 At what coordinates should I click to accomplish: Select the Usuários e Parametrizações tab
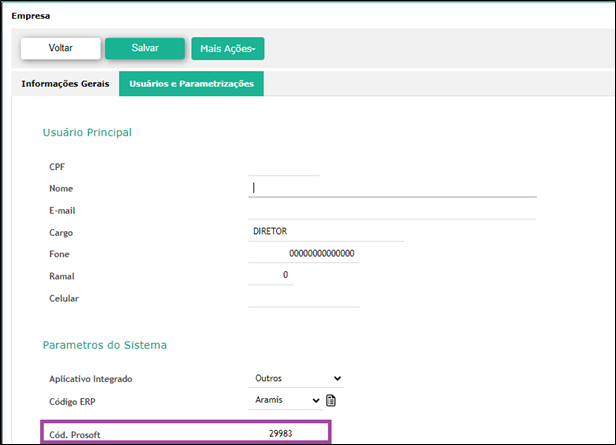pos(191,84)
